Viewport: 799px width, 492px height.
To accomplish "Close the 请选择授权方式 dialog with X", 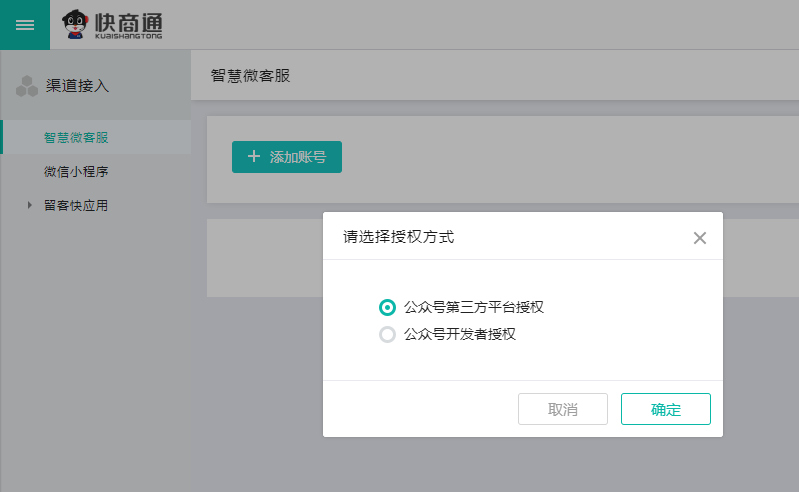I will click(700, 238).
